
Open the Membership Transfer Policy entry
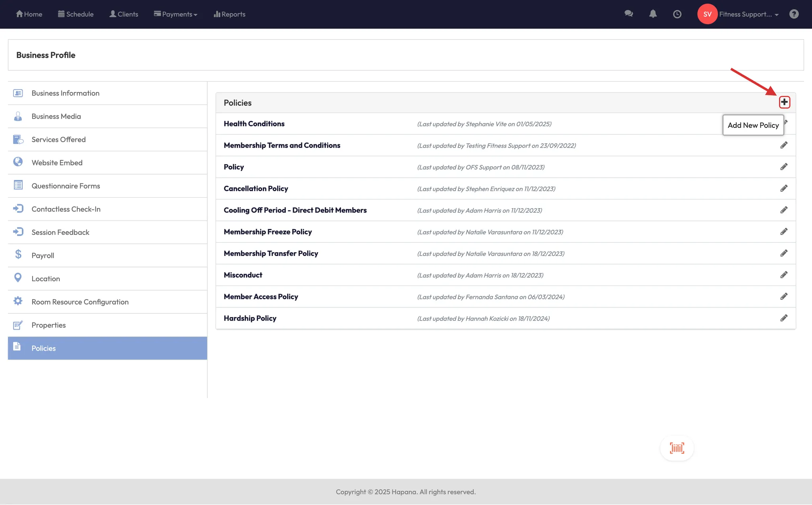point(271,253)
